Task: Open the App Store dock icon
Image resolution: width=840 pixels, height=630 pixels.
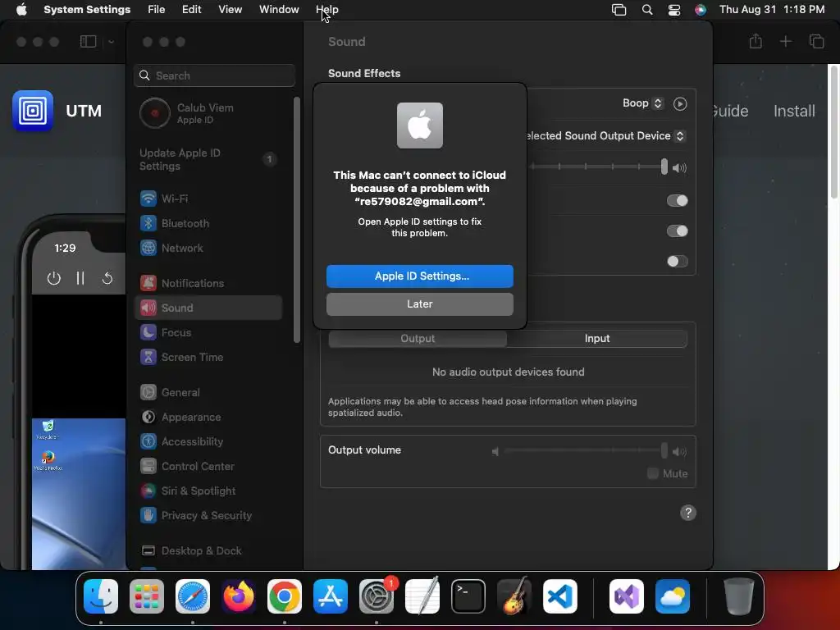Action: point(331,596)
